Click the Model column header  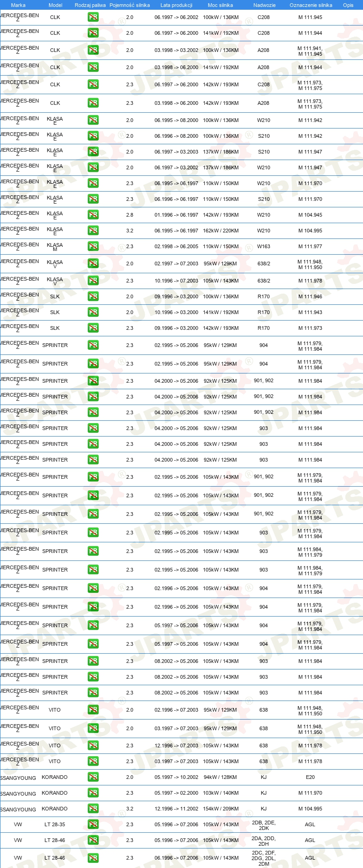(x=55, y=5)
